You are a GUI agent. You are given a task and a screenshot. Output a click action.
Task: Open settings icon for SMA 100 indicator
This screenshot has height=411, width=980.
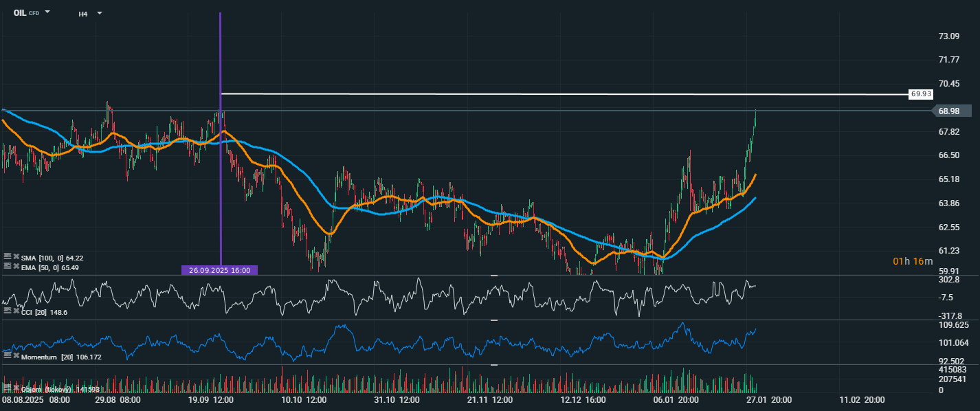click(x=7, y=257)
